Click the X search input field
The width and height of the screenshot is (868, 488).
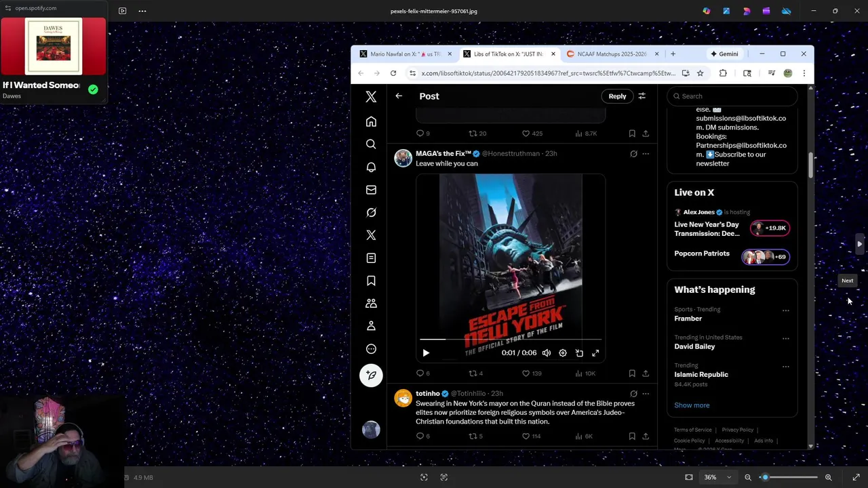732,96
